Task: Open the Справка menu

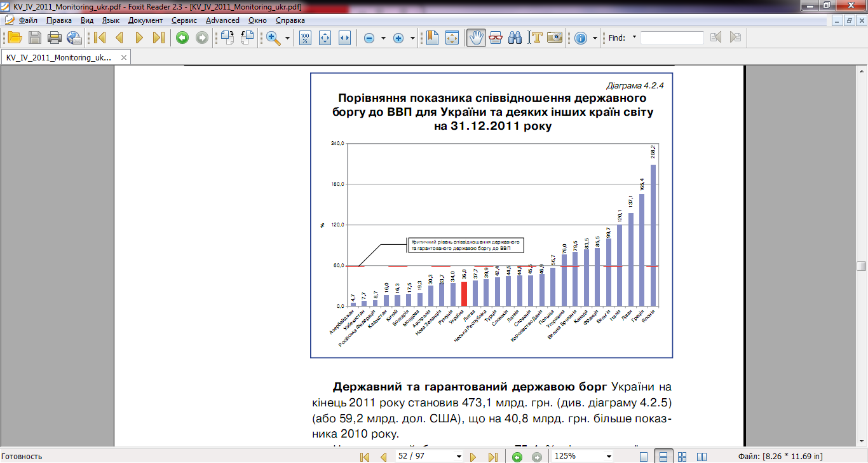Action: 290,20
